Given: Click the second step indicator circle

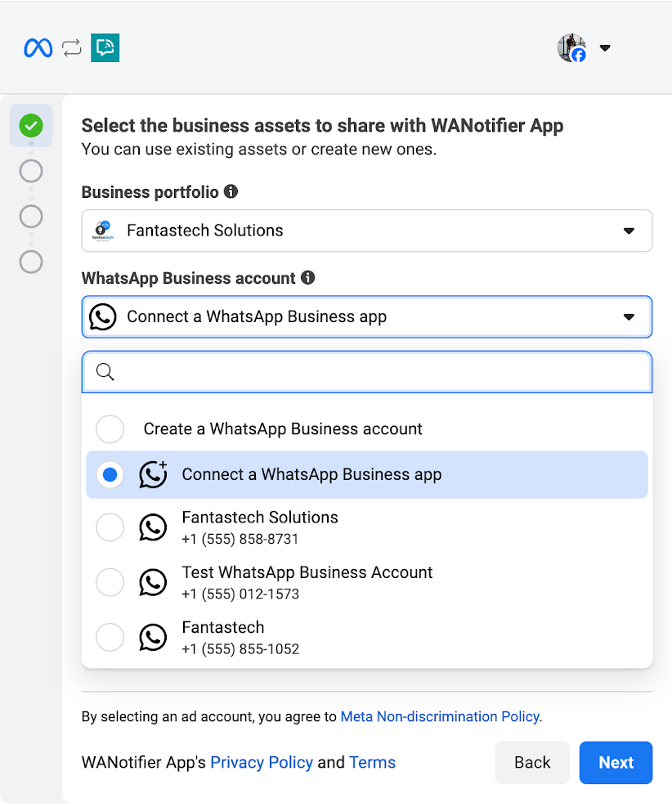Looking at the screenshot, I should click(31, 171).
